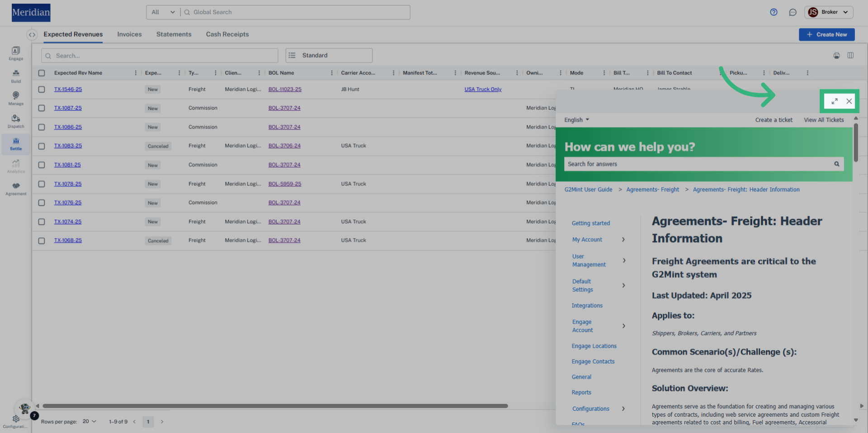Open the Dispatch sidebar icon

pyautogui.click(x=16, y=121)
